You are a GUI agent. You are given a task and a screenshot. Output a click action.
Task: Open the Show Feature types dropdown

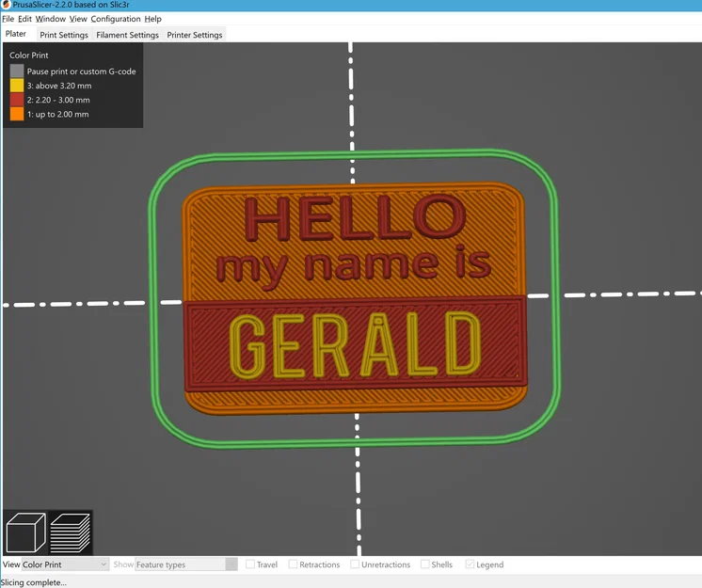186,564
